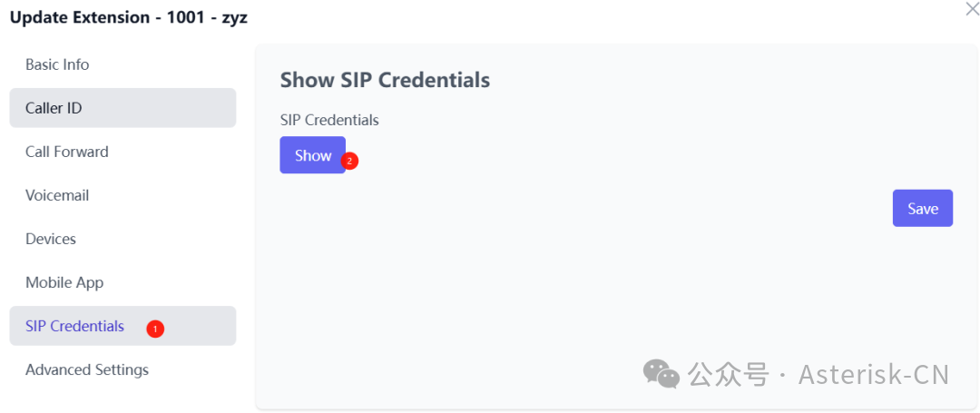Image resolution: width=980 pixels, height=413 pixels.
Task: Open the Basic Info tab
Action: click(57, 64)
